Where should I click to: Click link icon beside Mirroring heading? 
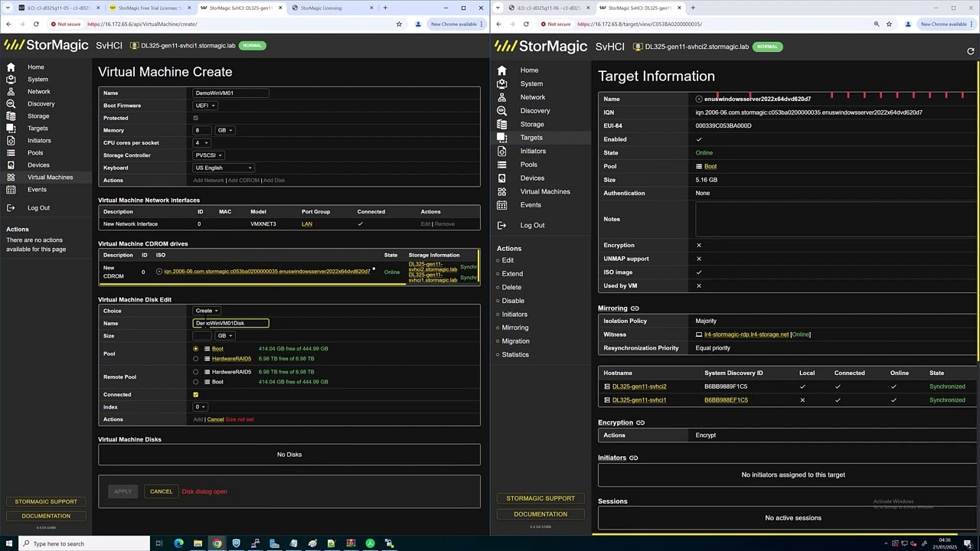point(635,308)
